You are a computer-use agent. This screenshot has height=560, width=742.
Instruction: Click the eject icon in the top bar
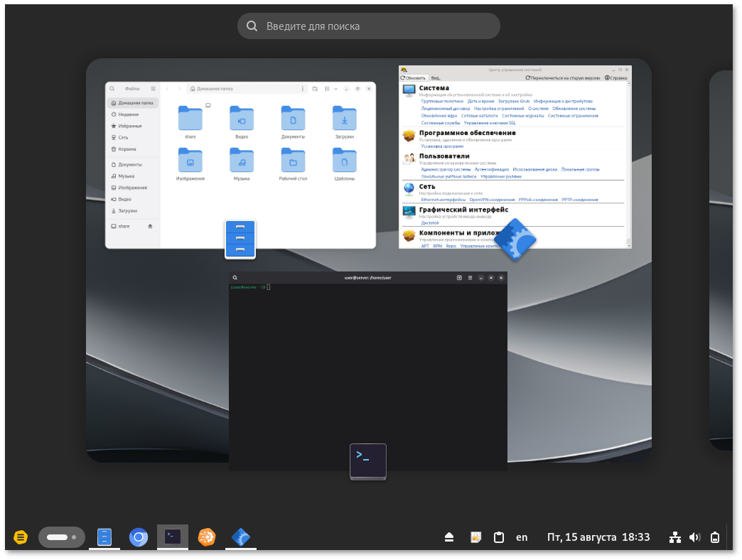tap(449, 537)
